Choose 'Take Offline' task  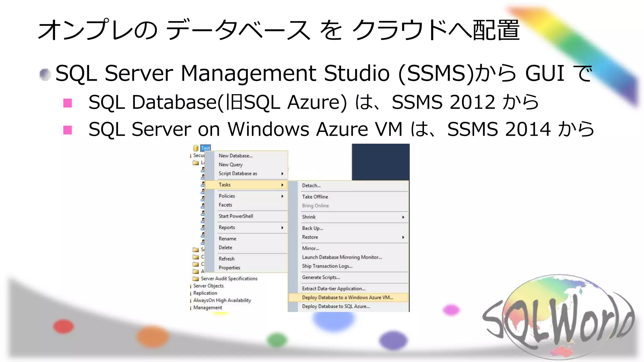tap(315, 197)
